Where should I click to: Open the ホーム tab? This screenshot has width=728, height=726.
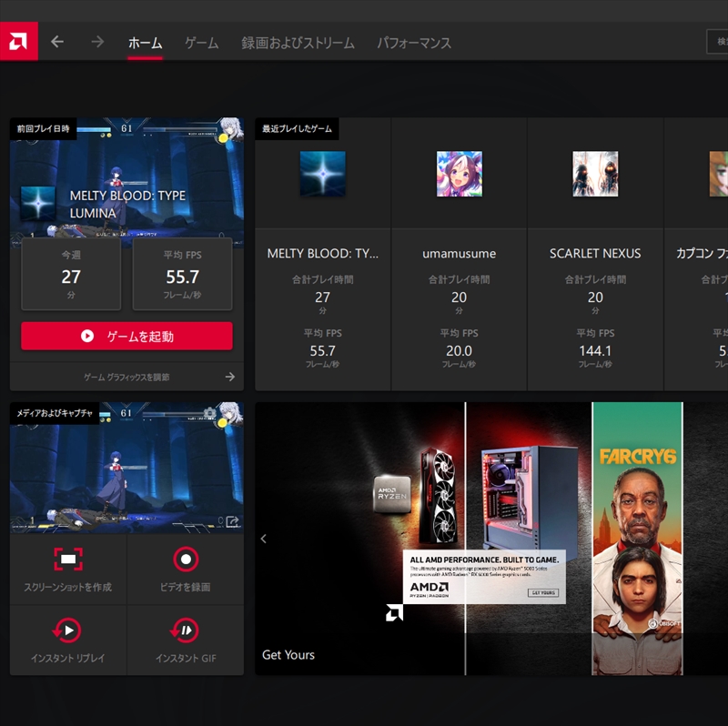click(x=146, y=43)
